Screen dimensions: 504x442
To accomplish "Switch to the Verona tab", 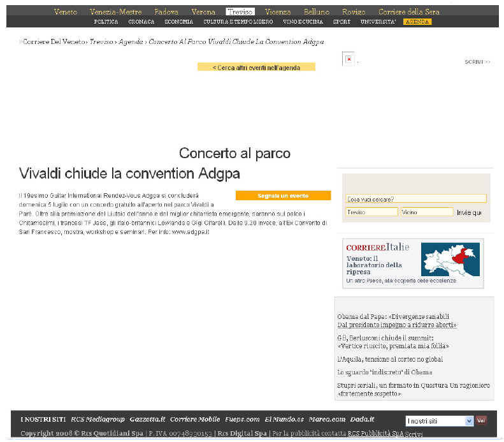I will [x=203, y=12].
